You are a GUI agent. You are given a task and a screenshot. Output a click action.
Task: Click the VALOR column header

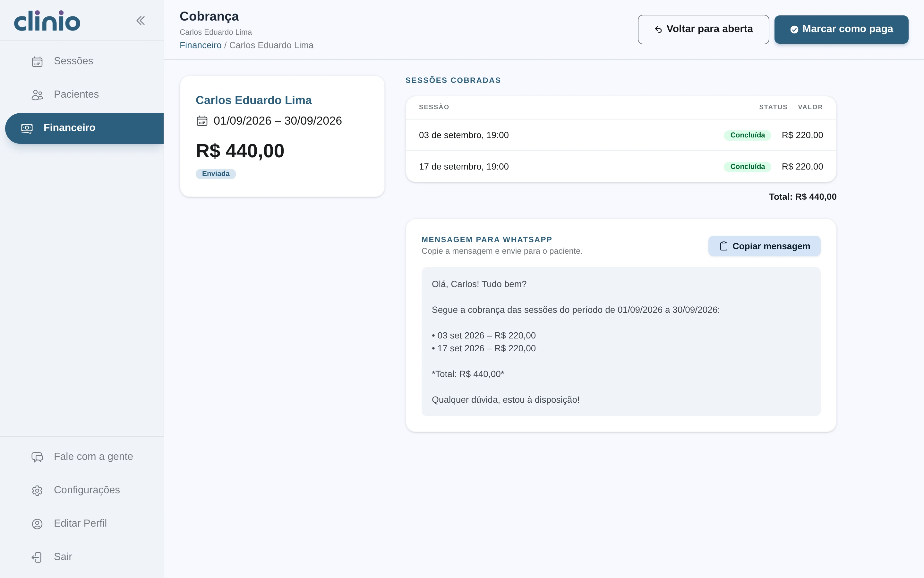pyautogui.click(x=810, y=107)
